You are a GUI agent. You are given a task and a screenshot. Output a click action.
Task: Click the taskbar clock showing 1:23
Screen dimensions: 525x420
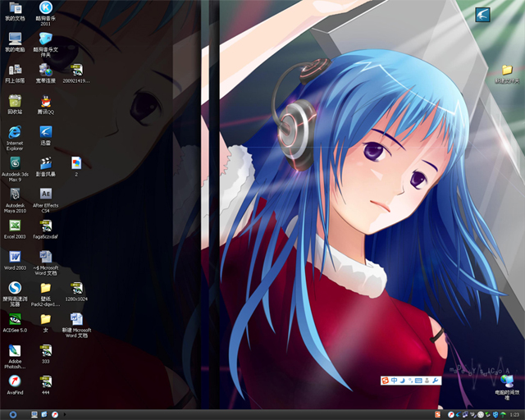[514, 415]
